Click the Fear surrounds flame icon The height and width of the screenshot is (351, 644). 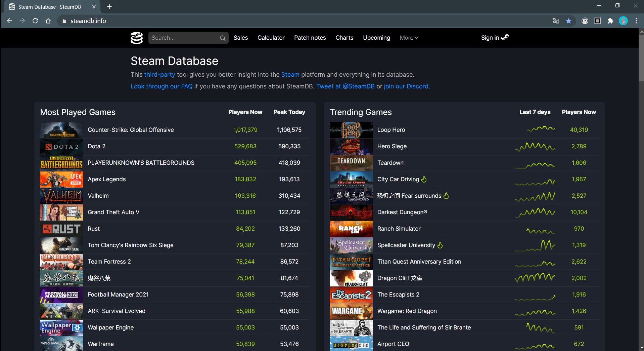446,196
